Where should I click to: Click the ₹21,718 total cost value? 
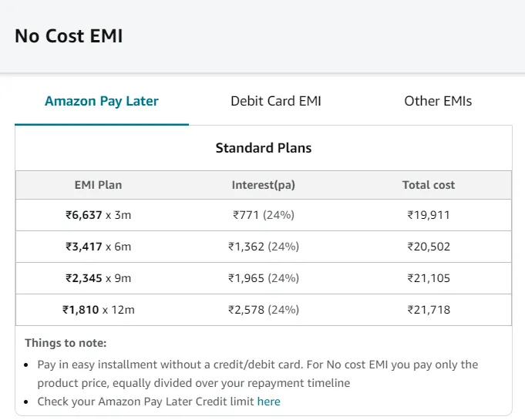tap(429, 310)
